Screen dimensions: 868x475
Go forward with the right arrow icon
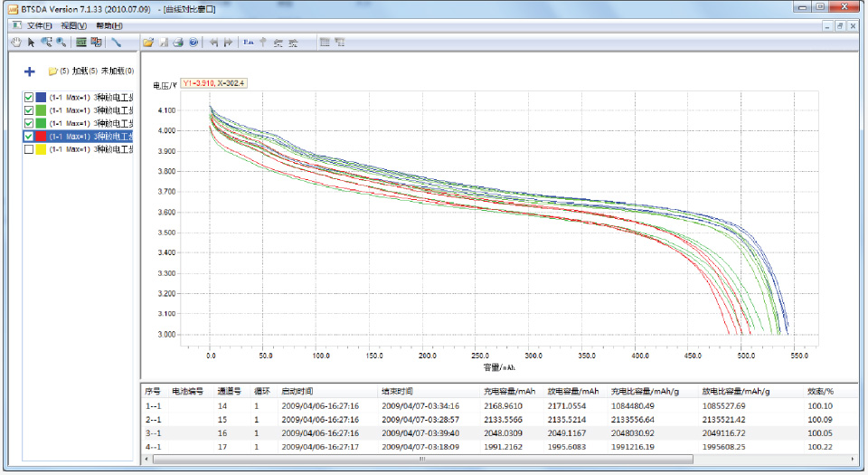pyautogui.click(x=228, y=43)
